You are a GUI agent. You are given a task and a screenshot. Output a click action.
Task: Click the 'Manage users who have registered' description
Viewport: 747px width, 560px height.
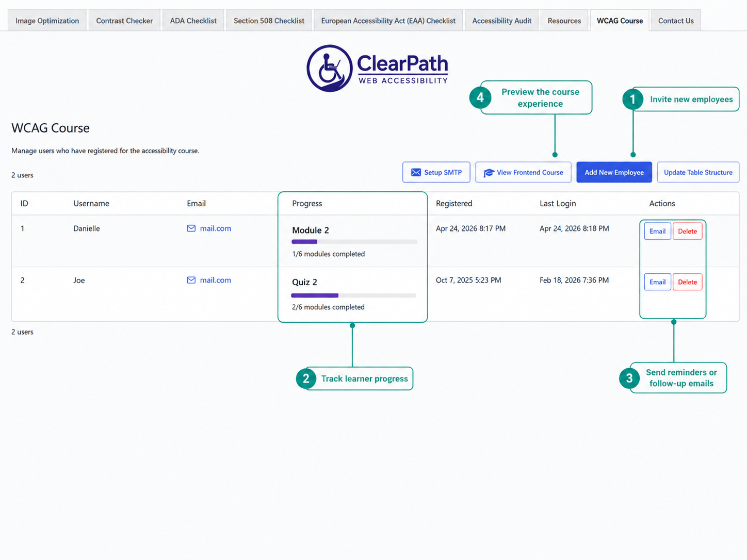click(105, 151)
